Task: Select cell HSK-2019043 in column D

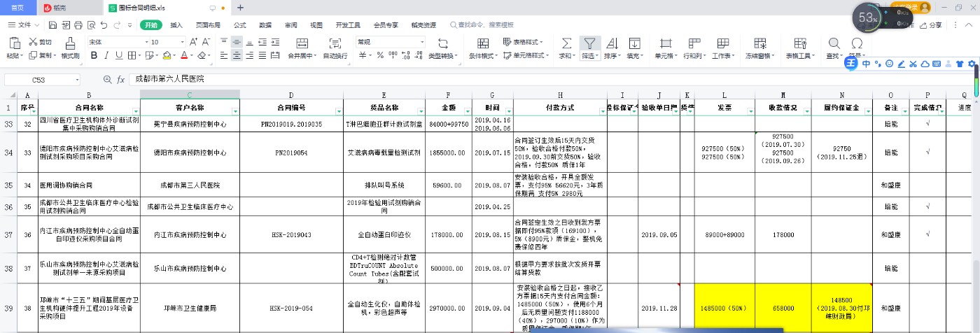Action: [x=291, y=234]
